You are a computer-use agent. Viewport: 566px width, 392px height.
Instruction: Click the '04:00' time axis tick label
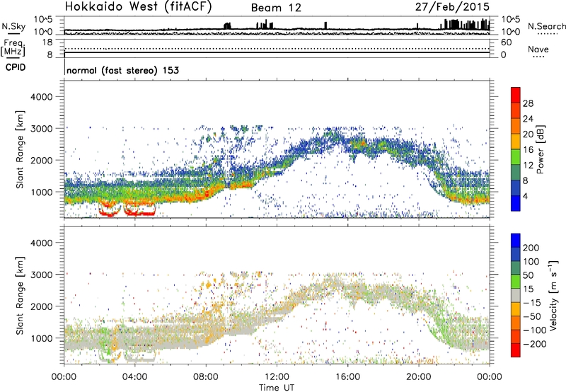(135, 377)
